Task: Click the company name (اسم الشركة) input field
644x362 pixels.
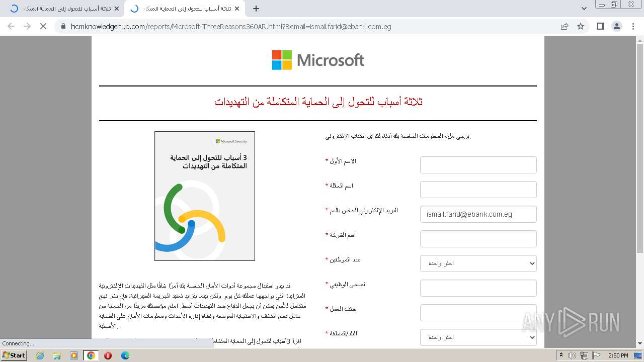Action: (478, 239)
